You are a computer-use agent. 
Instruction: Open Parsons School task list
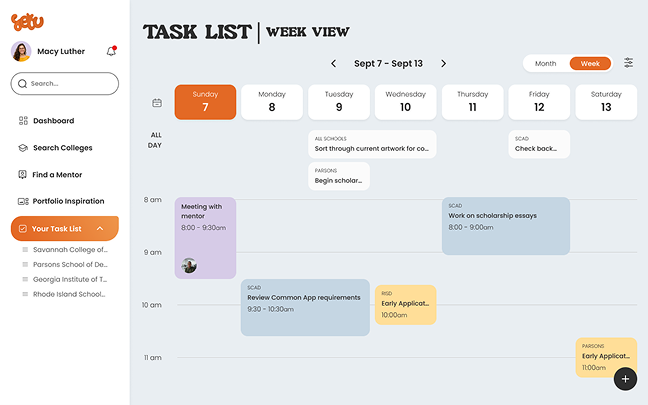tap(69, 264)
